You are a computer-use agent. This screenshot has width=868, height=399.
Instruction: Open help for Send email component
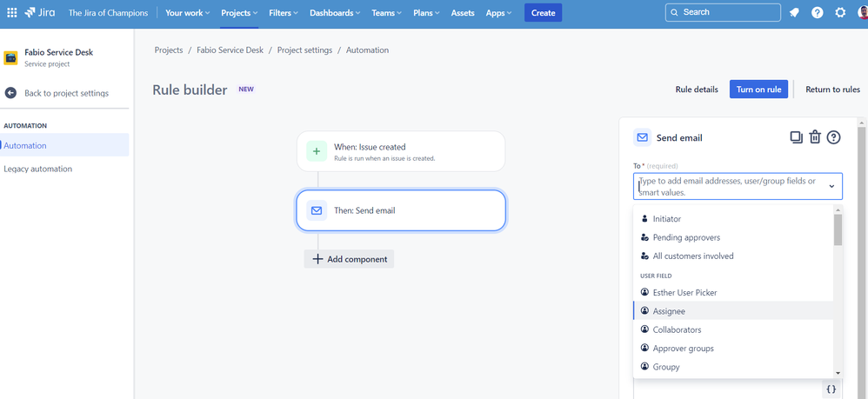[x=834, y=137]
